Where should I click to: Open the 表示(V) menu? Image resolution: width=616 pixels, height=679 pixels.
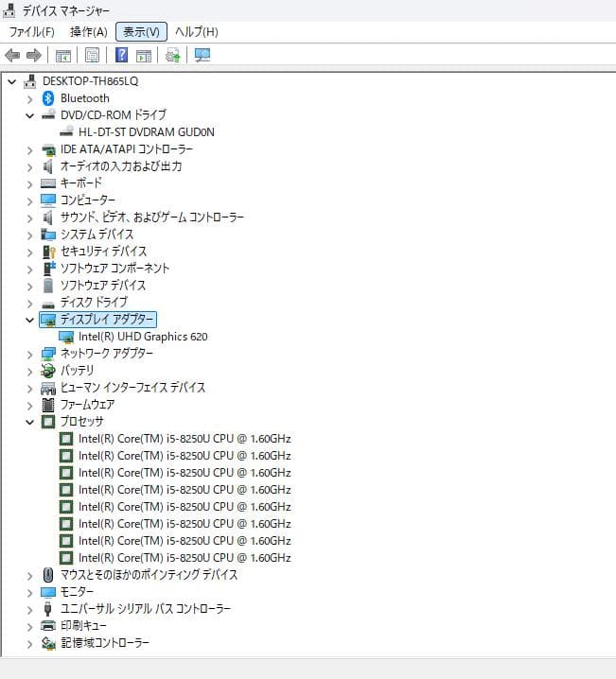click(x=141, y=31)
